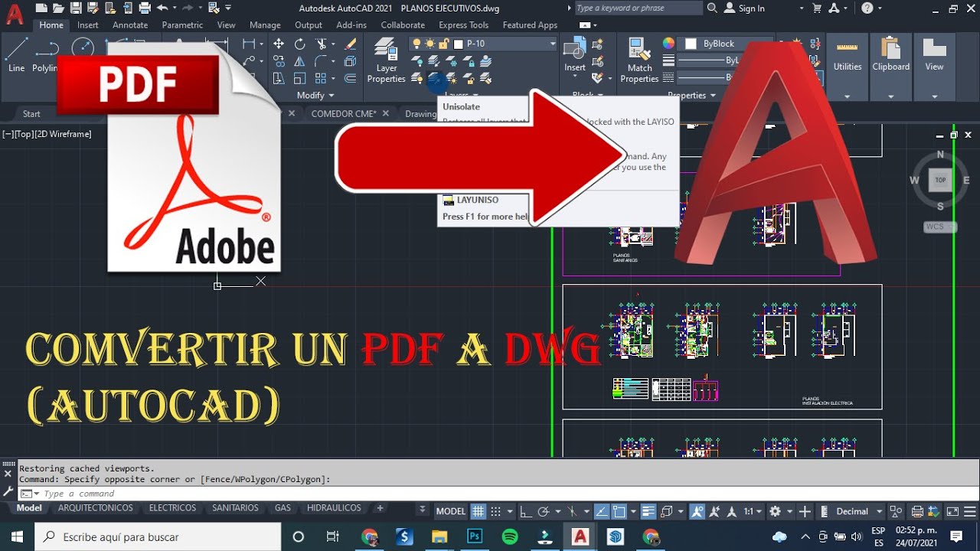The width and height of the screenshot is (980, 551).
Task: Click Match Properties tool
Action: click(x=639, y=61)
